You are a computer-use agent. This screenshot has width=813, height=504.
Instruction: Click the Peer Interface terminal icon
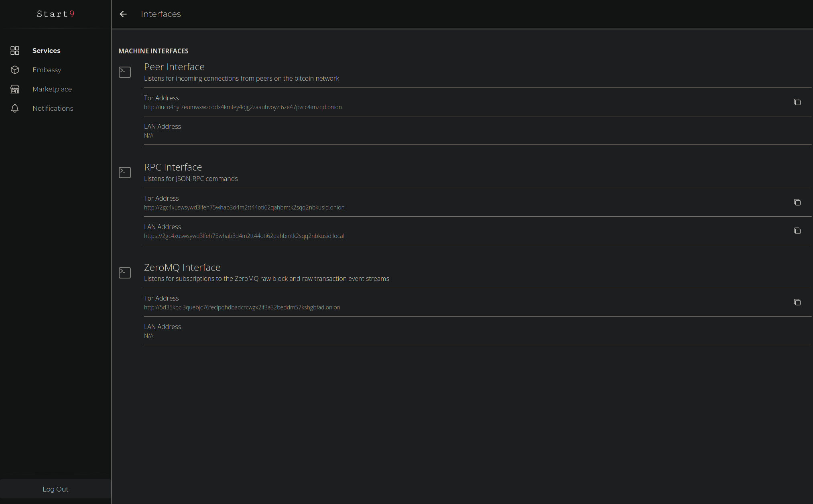tap(125, 72)
